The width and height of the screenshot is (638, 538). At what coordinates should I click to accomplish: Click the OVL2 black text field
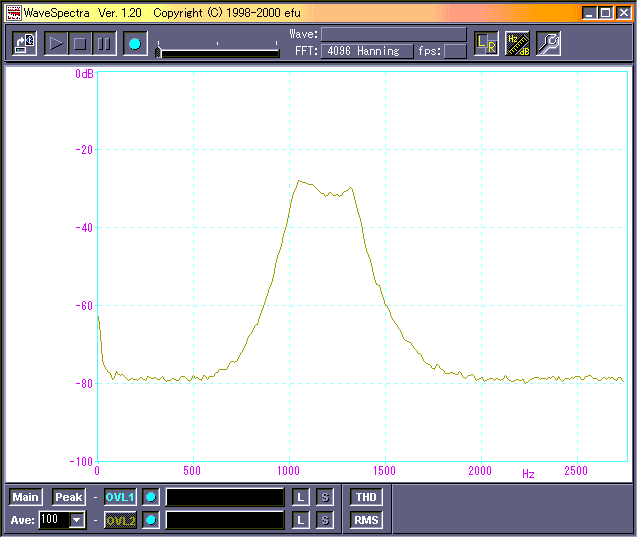225,521
